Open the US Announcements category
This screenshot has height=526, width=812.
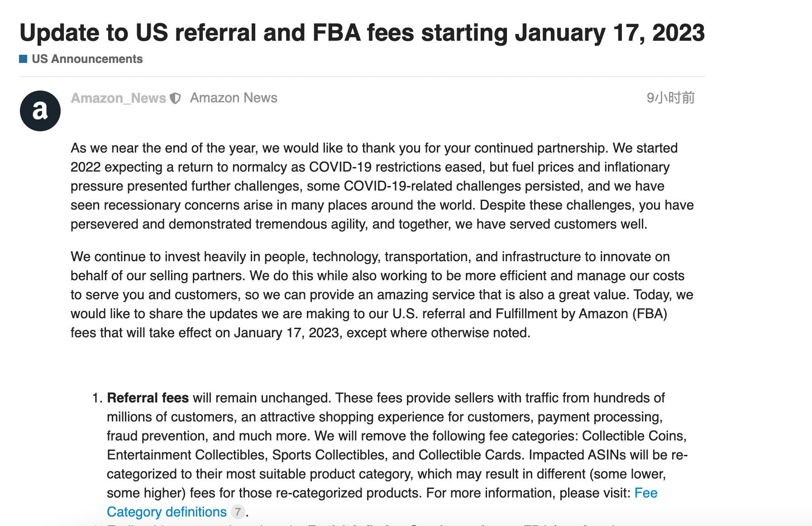[x=87, y=59]
